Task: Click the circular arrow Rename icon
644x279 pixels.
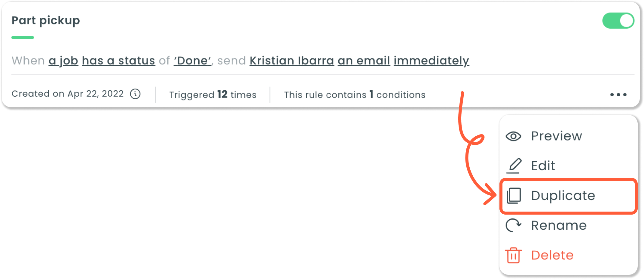Action: point(514,225)
